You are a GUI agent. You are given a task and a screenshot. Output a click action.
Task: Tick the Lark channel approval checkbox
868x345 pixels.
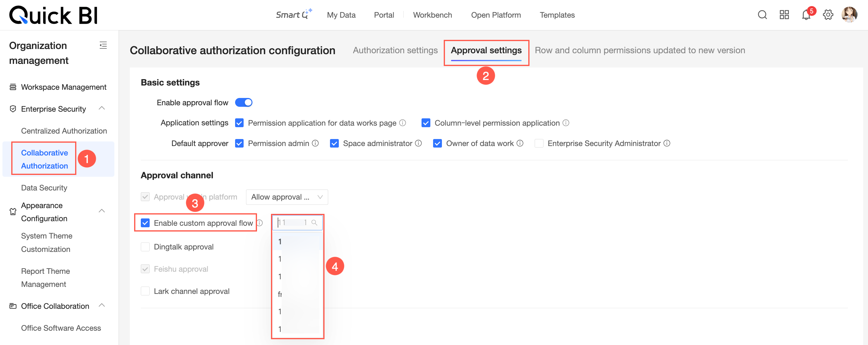coord(145,291)
